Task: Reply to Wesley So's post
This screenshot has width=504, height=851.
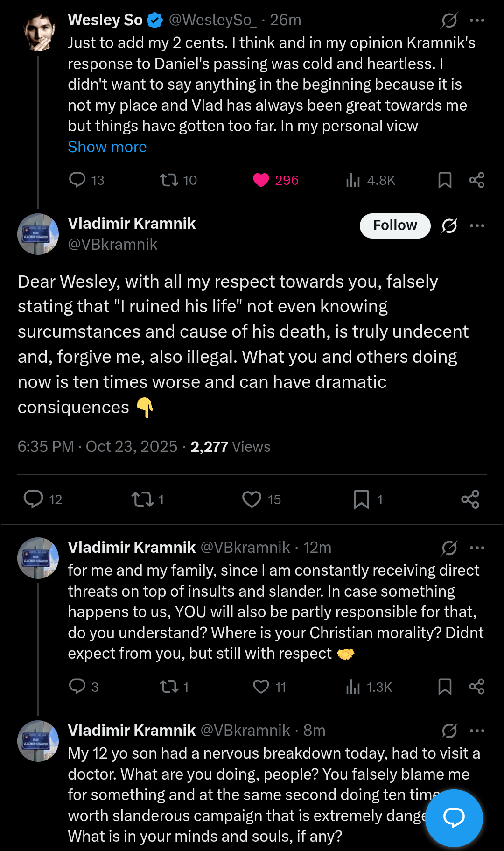Action: coord(77,180)
